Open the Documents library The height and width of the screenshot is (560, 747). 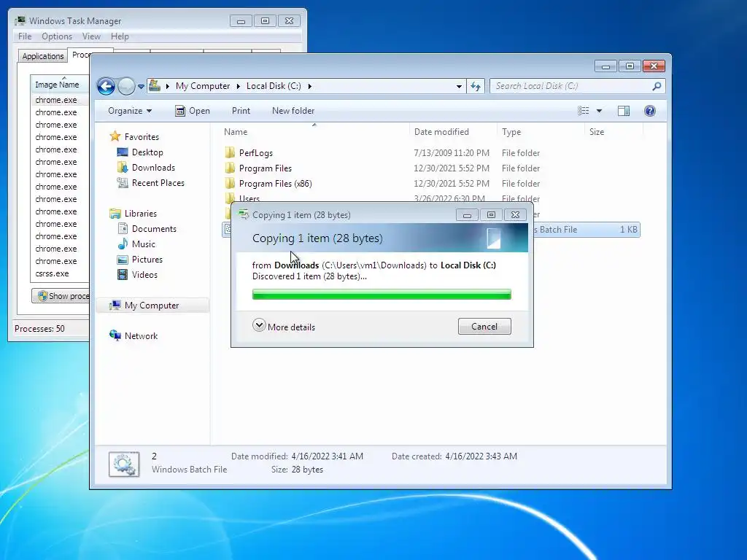click(154, 228)
